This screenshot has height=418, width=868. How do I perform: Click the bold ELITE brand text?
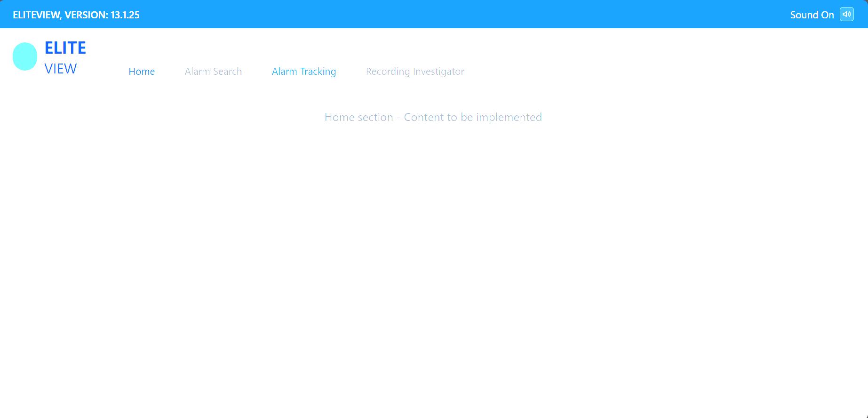65,48
